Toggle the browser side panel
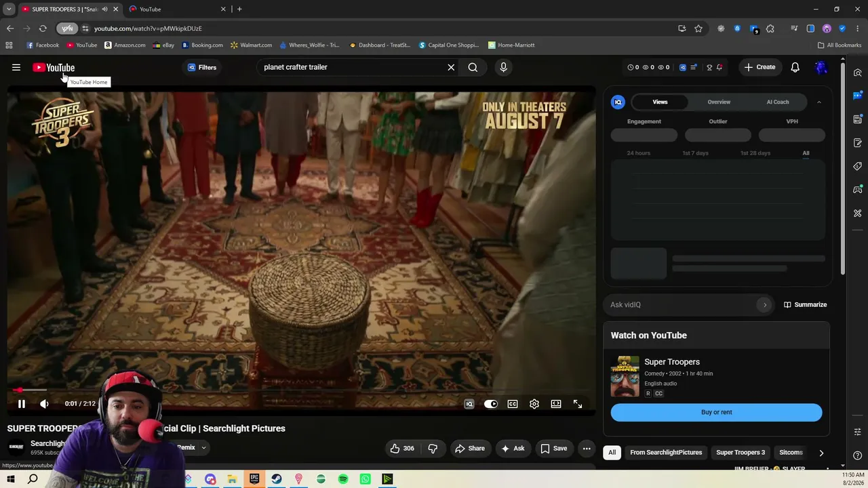868x488 pixels. tap(810, 28)
